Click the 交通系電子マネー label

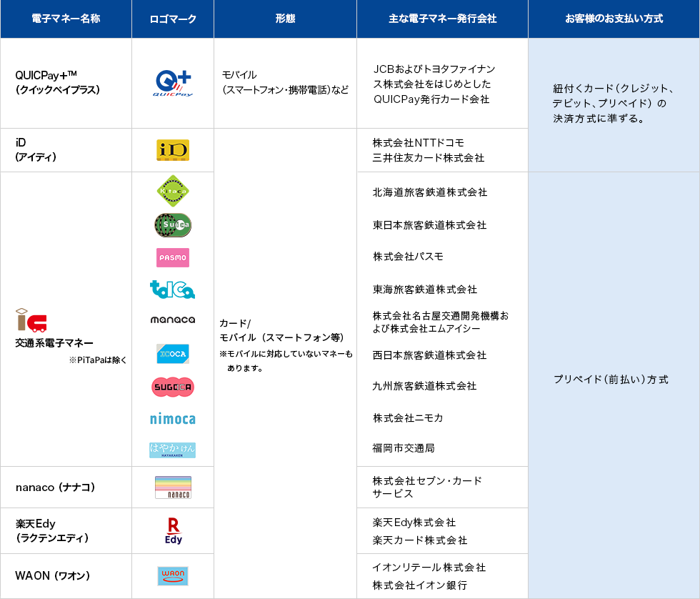(x=54, y=343)
